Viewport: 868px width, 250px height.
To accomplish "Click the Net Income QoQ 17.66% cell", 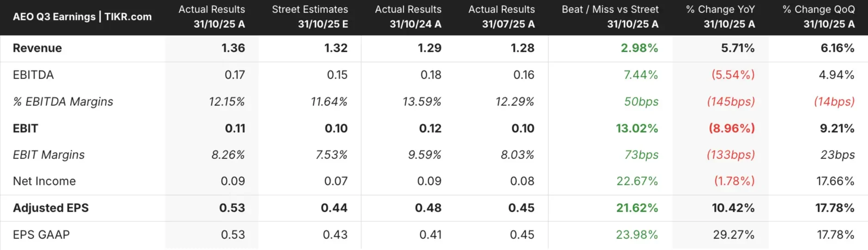I will pyautogui.click(x=835, y=181).
